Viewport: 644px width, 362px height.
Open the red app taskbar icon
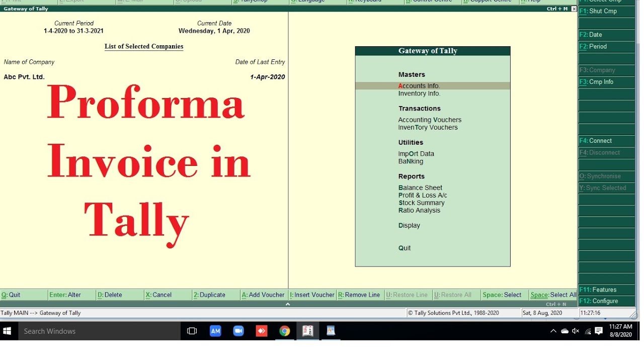click(261, 331)
